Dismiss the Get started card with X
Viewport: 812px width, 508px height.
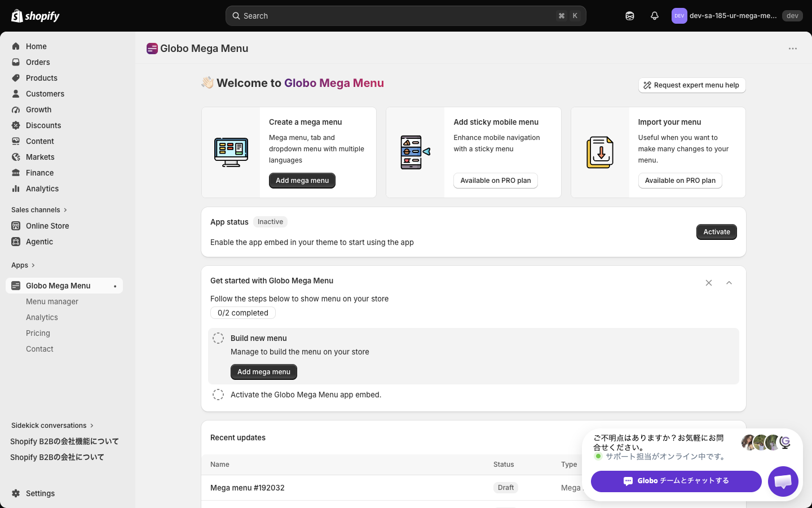click(x=709, y=283)
